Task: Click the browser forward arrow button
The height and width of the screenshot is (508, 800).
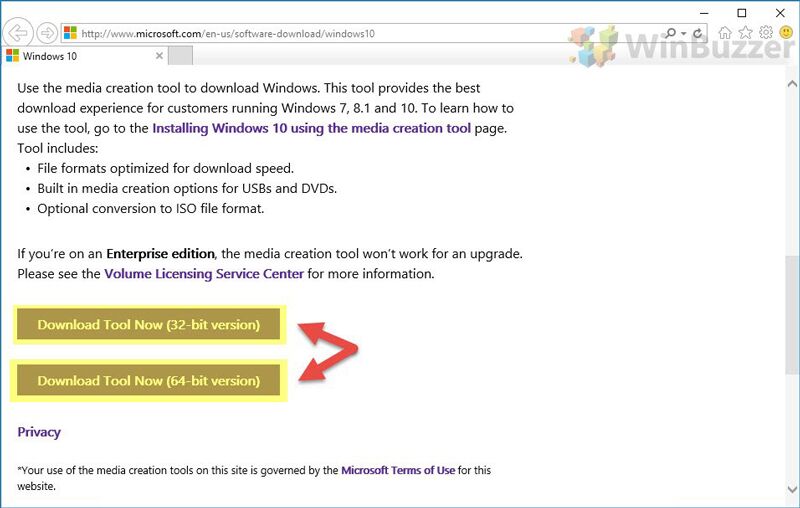Action: pyautogui.click(x=47, y=33)
